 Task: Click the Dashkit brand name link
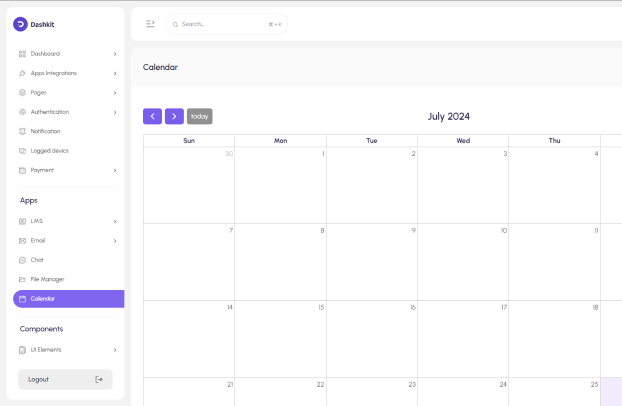pos(42,25)
